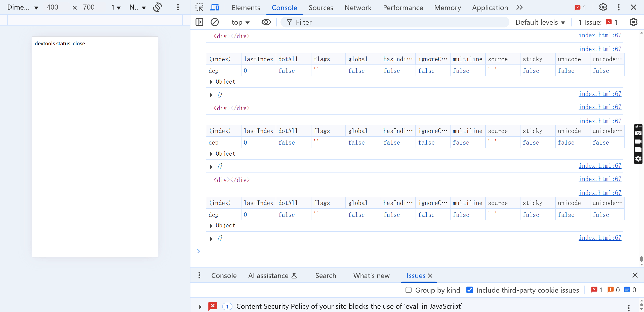
Task: Click the console vertical scrollbar thumb
Action: [641, 259]
